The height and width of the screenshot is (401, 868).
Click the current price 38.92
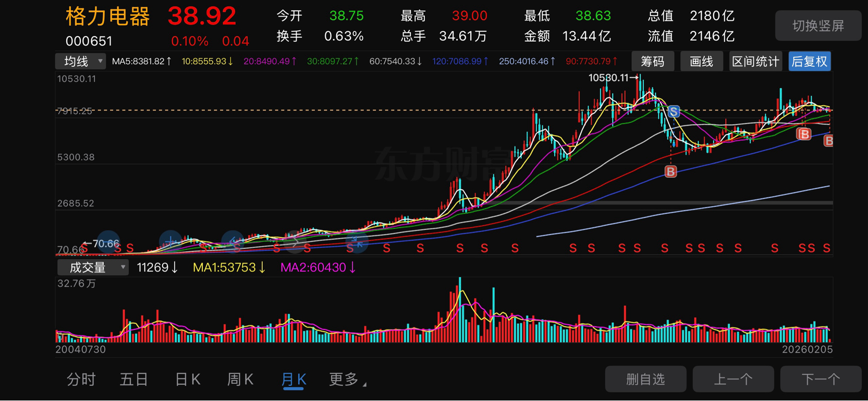(x=202, y=17)
